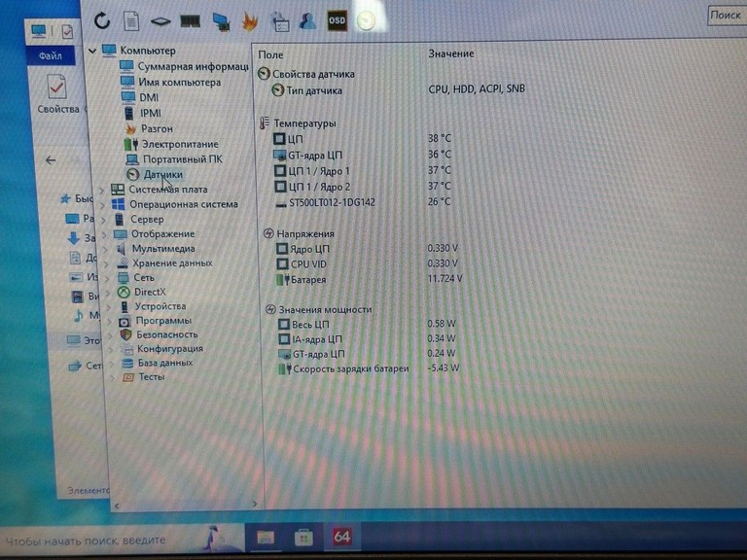This screenshot has width=747, height=560.
Task: Select the GT-ядра ЦП temperature row
Action: pos(362,155)
